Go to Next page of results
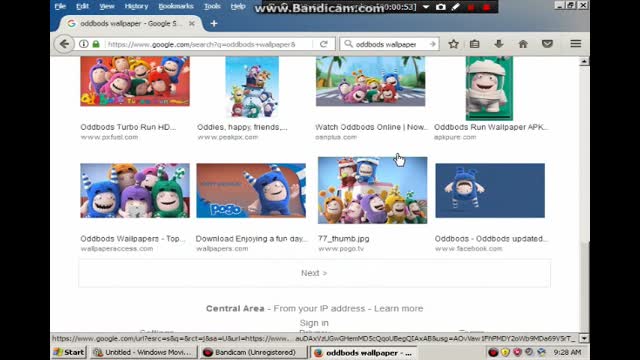The height and width of the screenshot is (360, 640). 314,273
